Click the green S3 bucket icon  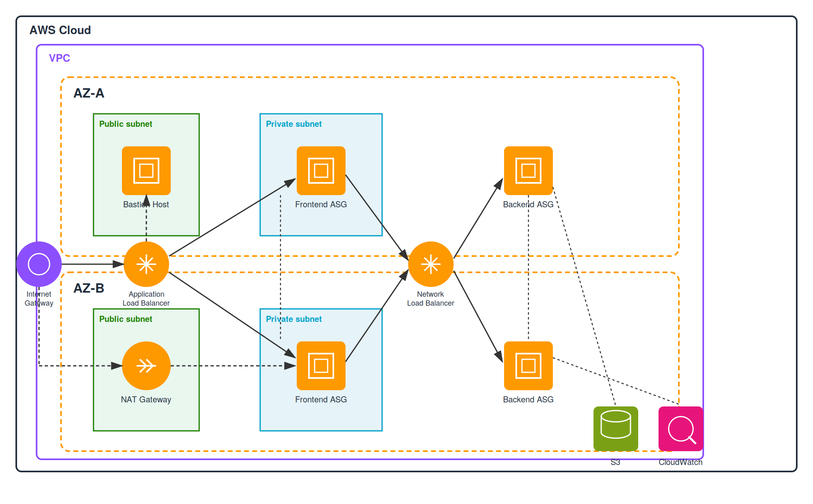pos(616,429)
